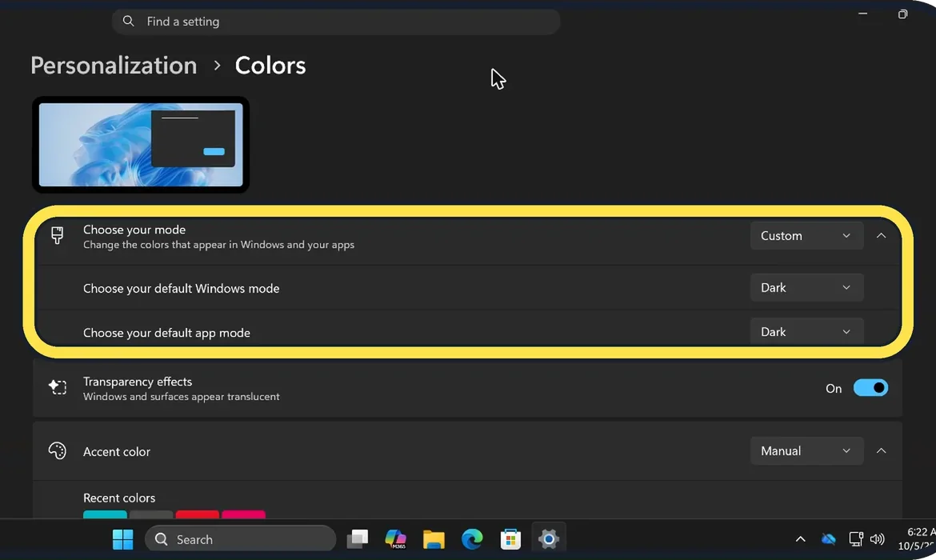936x560 pixels.
Task: Go back to Personalization breadcrumb
Action: pyautogui.click(x=114, y=65)
